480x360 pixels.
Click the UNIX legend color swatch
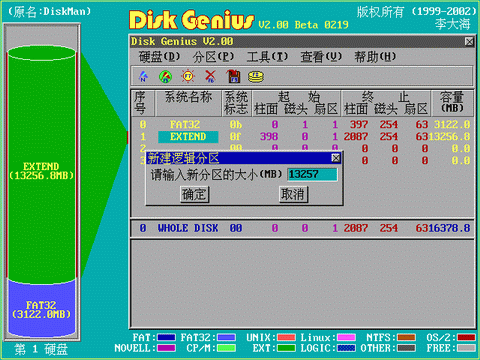[286, 338]
